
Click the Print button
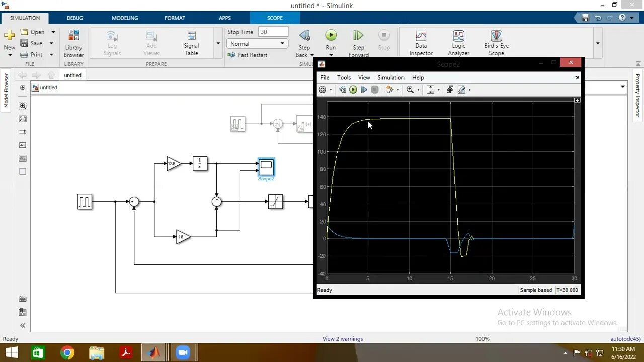[32, 54]
